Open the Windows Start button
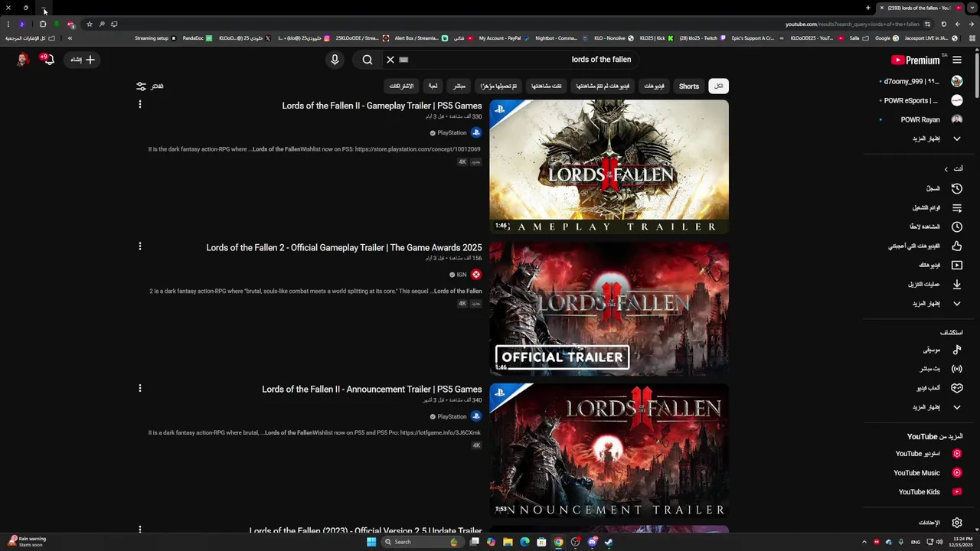 click(371, 542)
